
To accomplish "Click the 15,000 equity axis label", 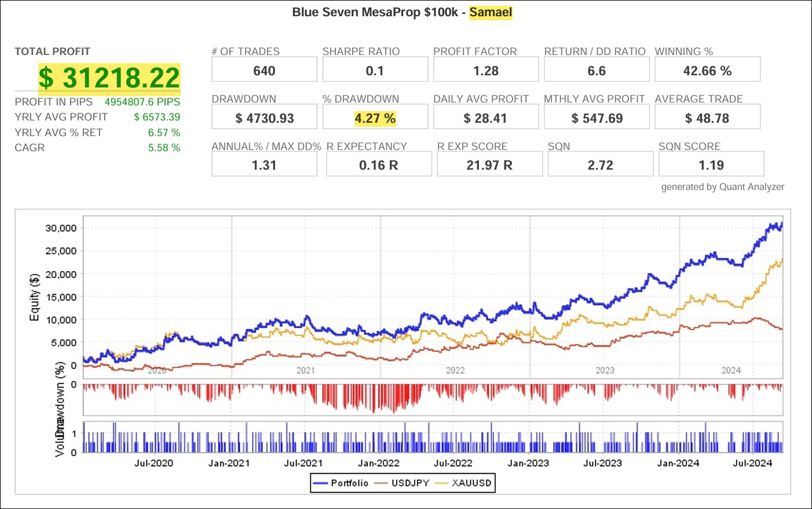I will pyautogui.click(x=61, y=297).
